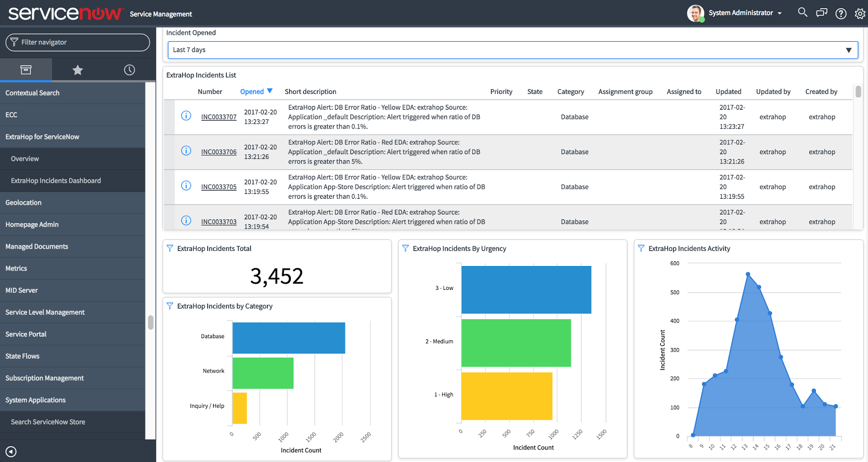Focus the Filter navigator field
The height and width of the screenshot is (462, 868).
(x=78, y=42)
